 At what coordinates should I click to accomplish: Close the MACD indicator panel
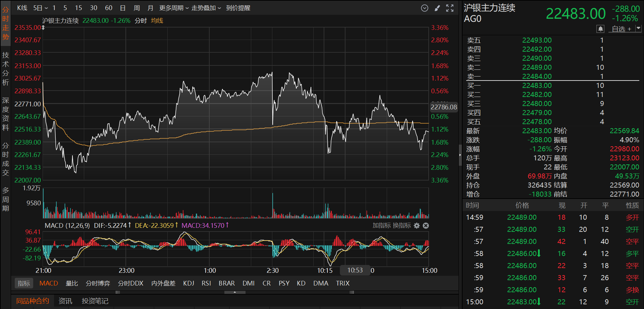(x=426, y=225)
